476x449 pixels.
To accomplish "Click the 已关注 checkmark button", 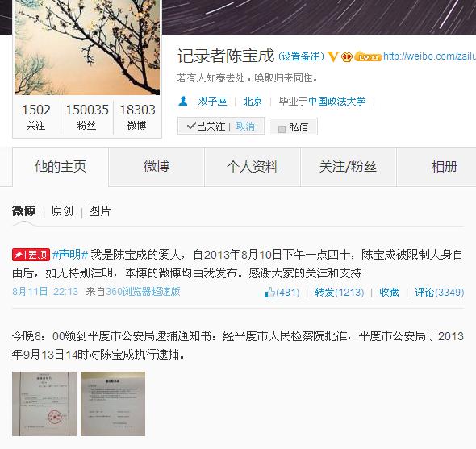I will coord(206,127).
